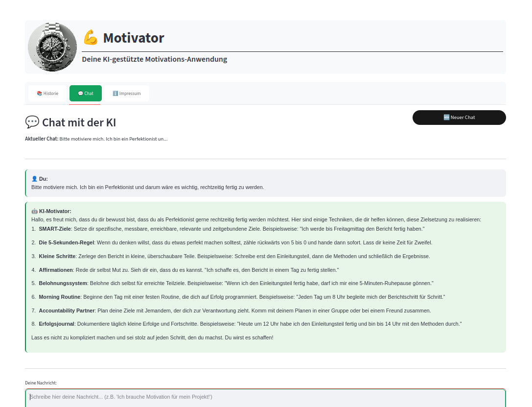The width and height of the screenshot is (532, 407).
Task: Click the 'Deine Nachricht:' label
Action: tap(41, 383)
